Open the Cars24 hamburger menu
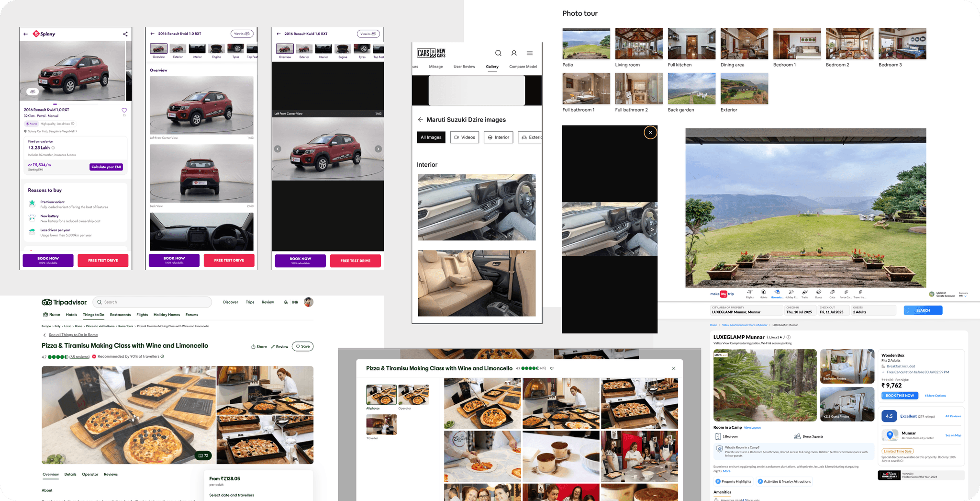The image size is (980, 501). click(x=530, y=53)
